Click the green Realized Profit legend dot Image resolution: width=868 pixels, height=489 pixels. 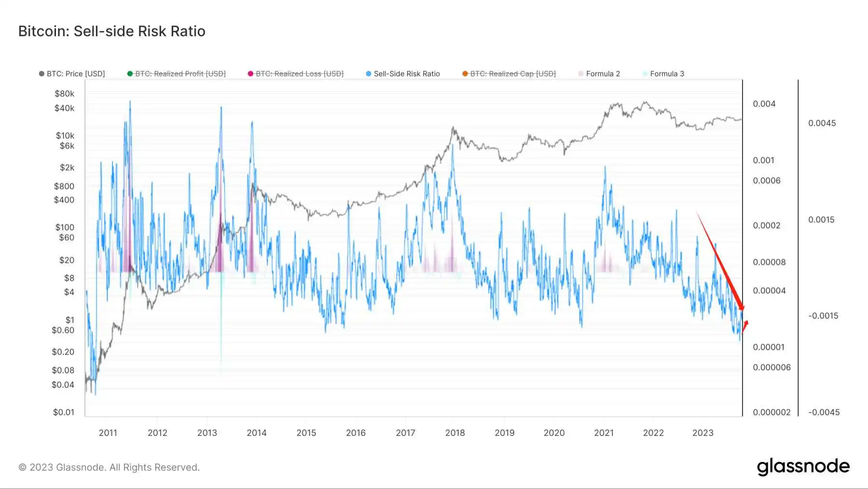[130, 74]
